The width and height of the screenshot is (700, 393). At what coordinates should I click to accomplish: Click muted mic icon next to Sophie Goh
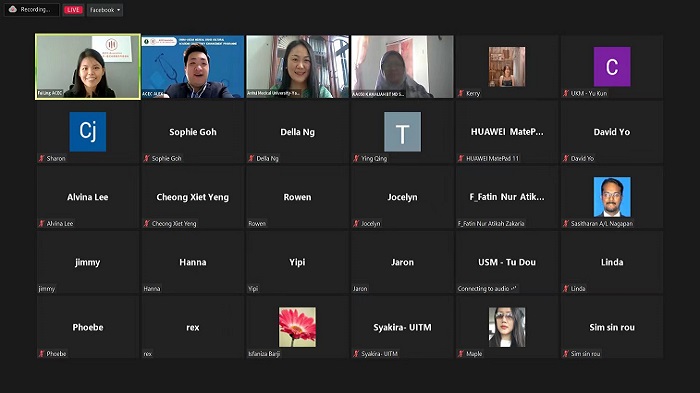[146, 158]
